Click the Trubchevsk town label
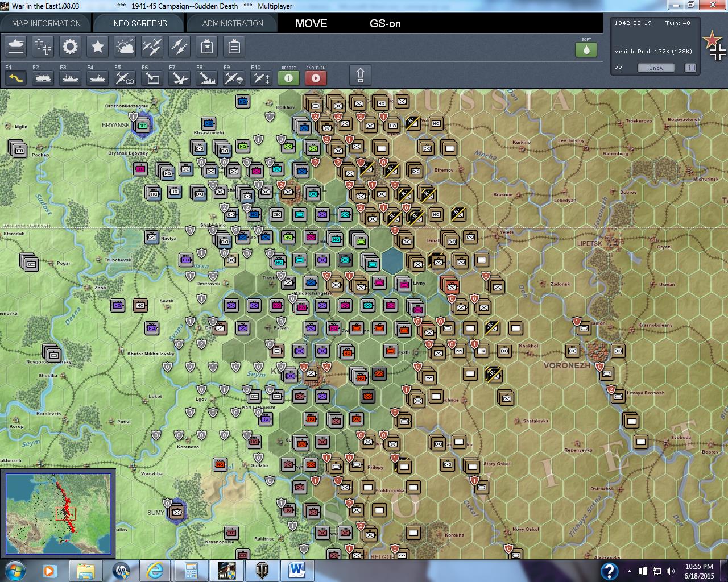 [x=118, y=260]
